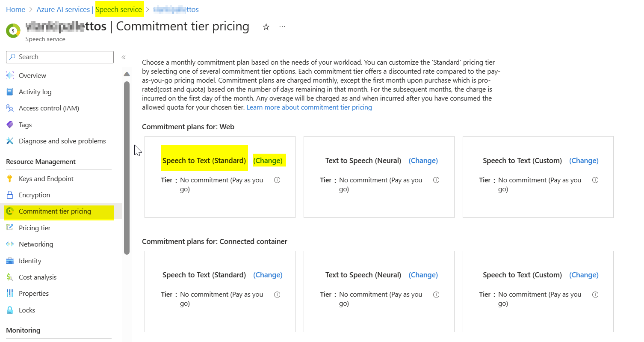Image resolution: width=644 pixels, height=342 pixels.
Task: Click the Identity icon
Action: [x=10, y=261]
